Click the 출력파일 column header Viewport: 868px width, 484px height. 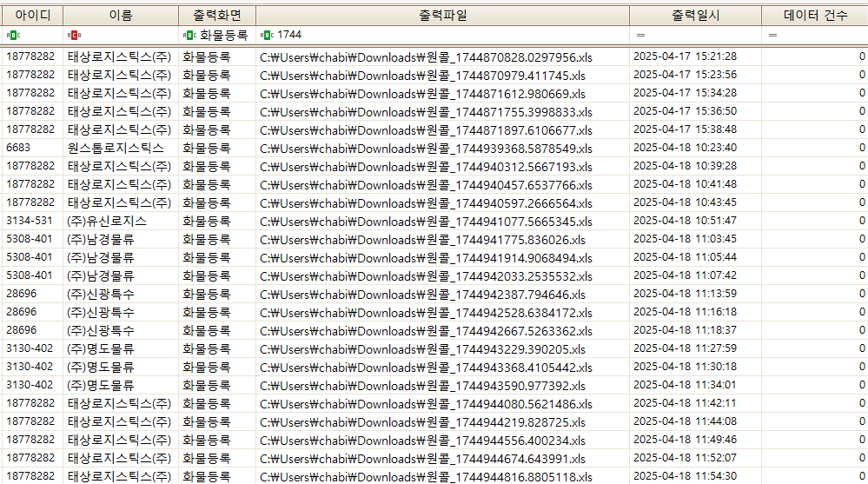pyautogui.click(x=442, y=15)
